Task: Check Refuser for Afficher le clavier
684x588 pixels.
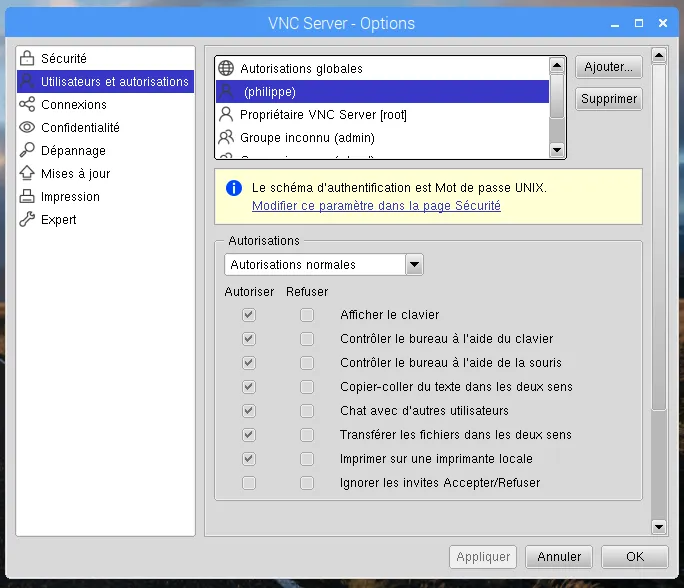Action: click(307, 315)
